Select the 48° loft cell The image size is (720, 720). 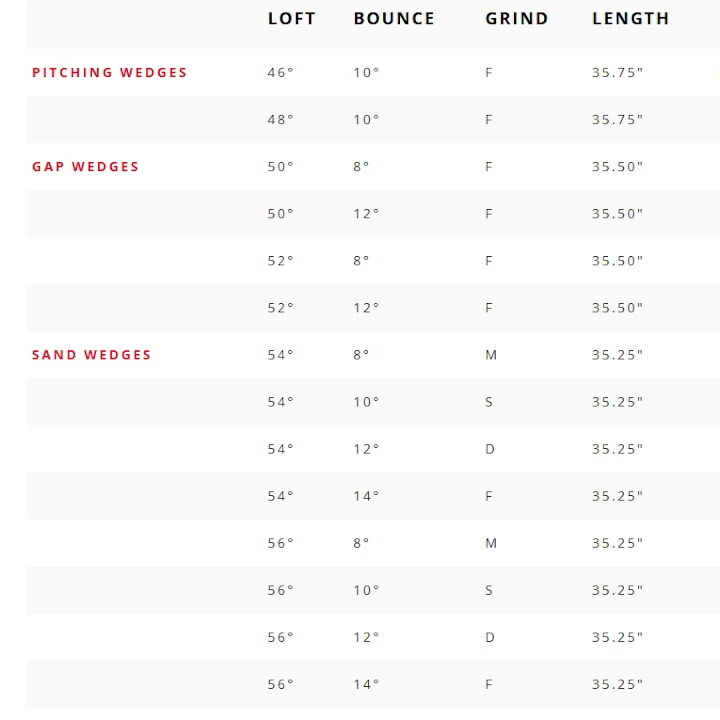pyautogui.click(x=281, y=120)
